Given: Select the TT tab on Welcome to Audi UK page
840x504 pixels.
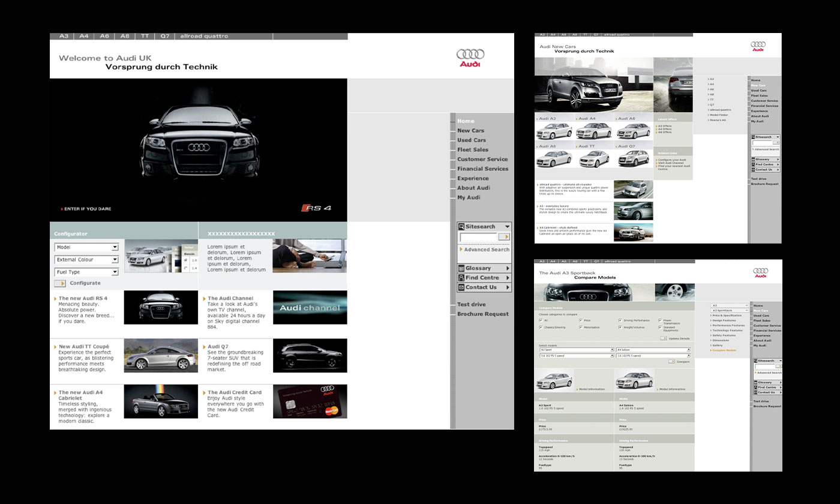Looking at the screenshot, I should (145, 37).
